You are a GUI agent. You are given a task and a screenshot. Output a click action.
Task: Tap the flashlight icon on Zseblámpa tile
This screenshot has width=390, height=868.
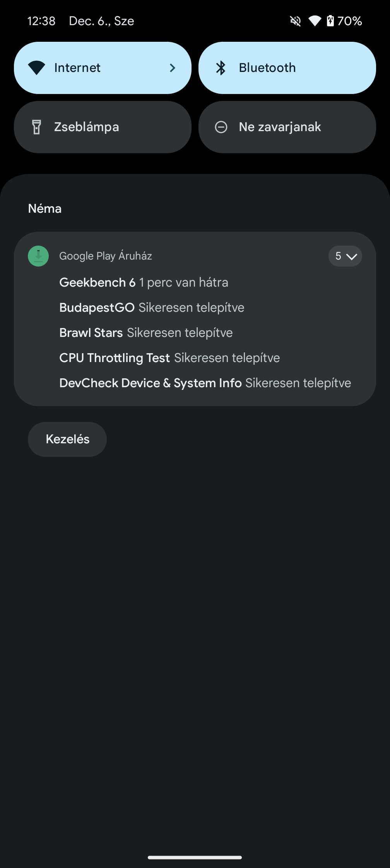click(36, 127)
